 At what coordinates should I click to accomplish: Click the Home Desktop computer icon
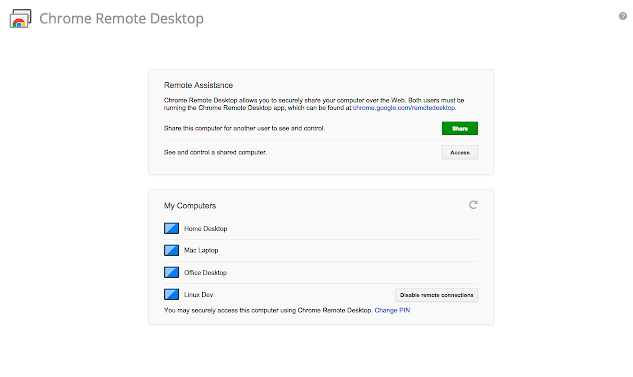172,228
